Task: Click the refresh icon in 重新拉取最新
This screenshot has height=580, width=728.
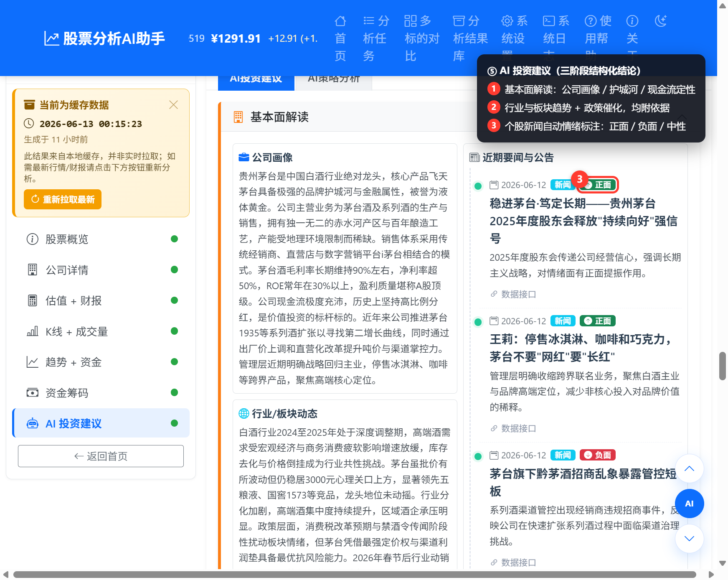Action: click(x=35, y=199)
